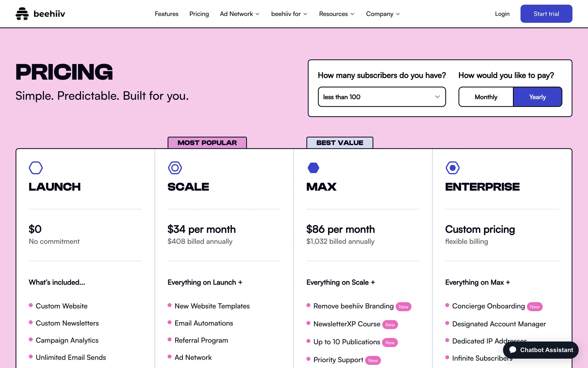This screenshot has height=368, width=588.
Task: Click the New badge beside Concierge Onboarding
Action: (x=534, y=307)
